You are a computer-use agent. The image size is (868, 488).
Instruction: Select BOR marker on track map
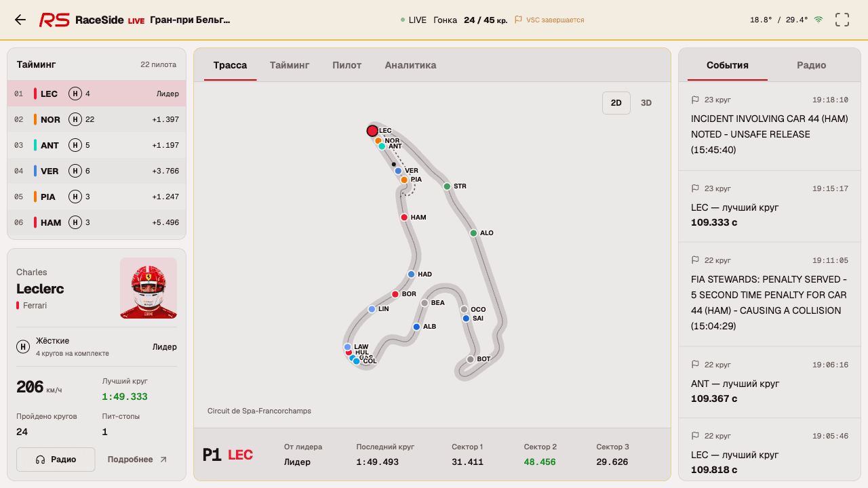[395, 294]
